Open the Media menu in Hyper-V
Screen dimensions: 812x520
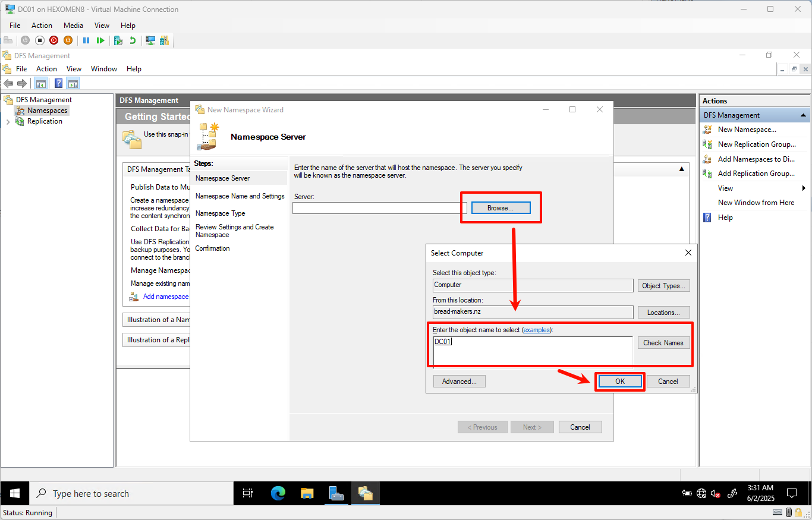(73, 25)
